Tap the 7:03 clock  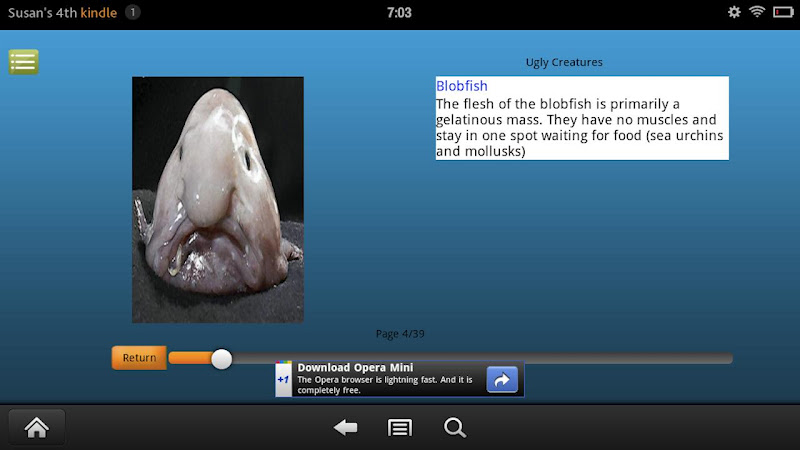399,12
